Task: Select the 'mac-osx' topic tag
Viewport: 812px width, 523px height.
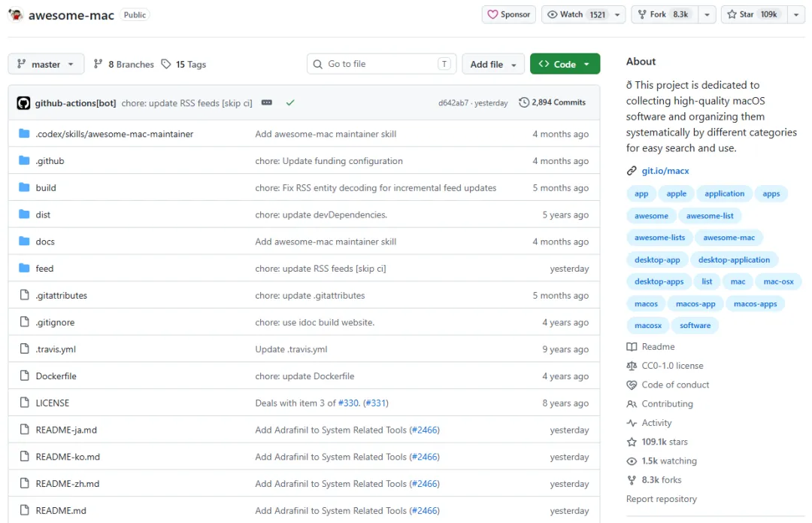Action: click(778, 281)
